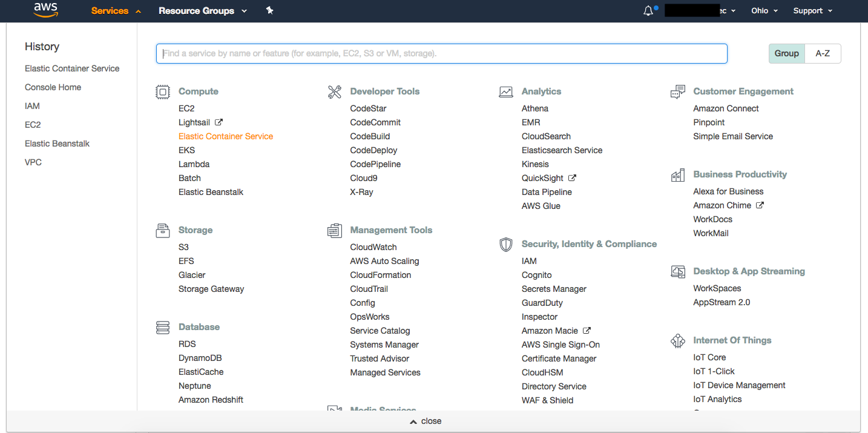The width and height of the screenshot is (868, 433).
Task: Click the Storage category icon
Action: click(163, 231)
